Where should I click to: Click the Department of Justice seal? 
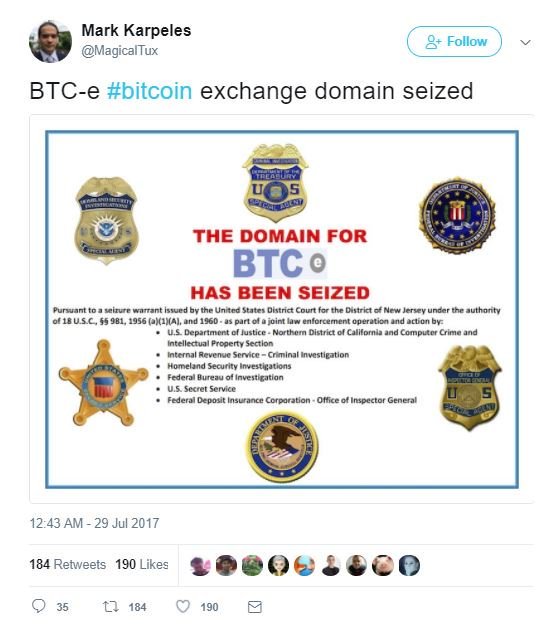[x=282, y=446]
